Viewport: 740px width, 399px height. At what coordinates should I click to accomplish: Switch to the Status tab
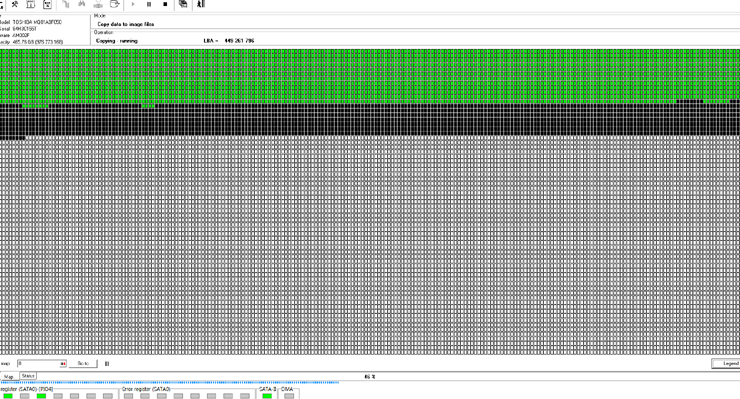(28, 376)
